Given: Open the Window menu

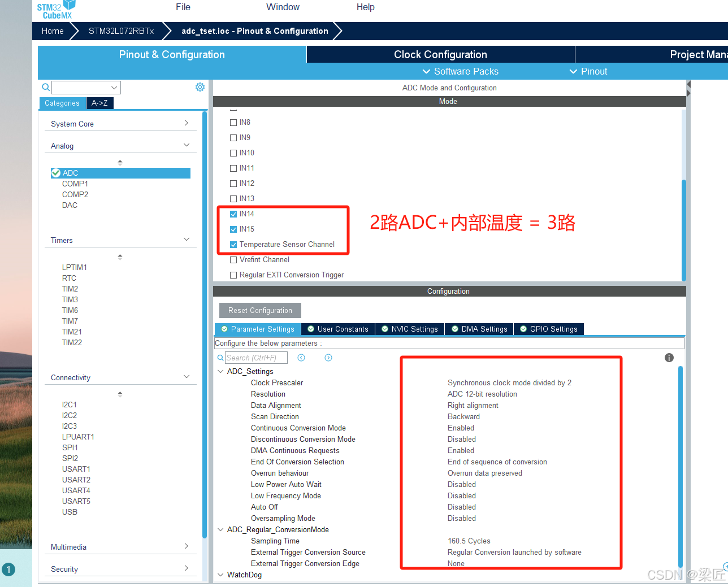Looking at the screenshot, I should point(283,7).
